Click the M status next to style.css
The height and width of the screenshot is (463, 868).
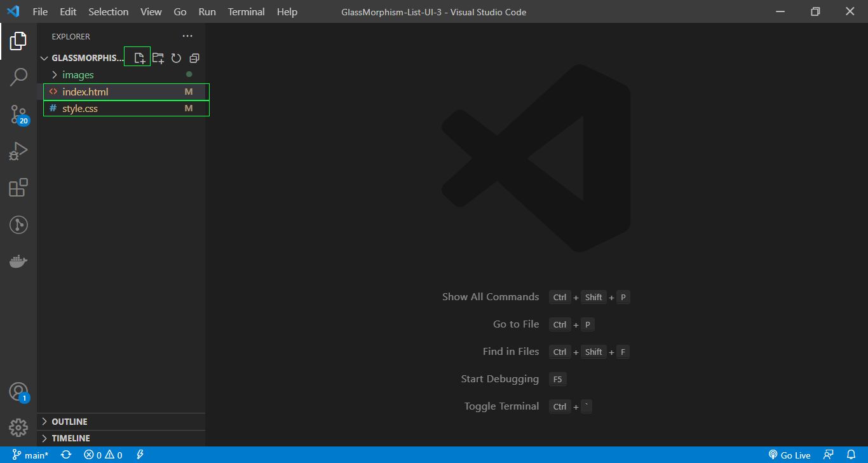click(189, 108)
